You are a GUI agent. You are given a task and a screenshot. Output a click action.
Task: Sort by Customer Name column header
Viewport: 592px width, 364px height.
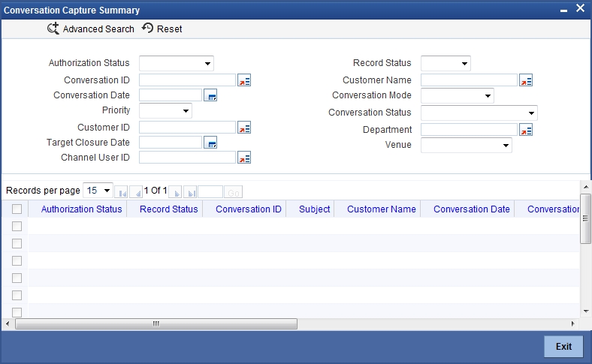coord(382,209)
